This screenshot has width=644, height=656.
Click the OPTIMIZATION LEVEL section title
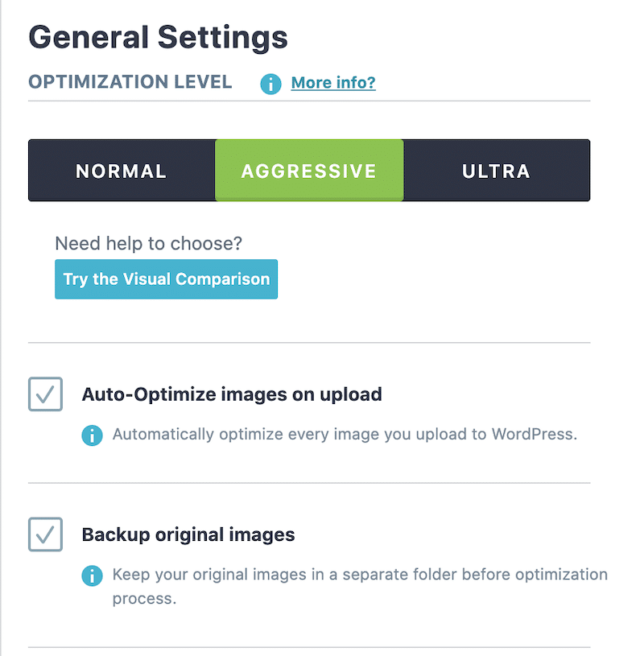pyautogui.click(x=130, y=81)
